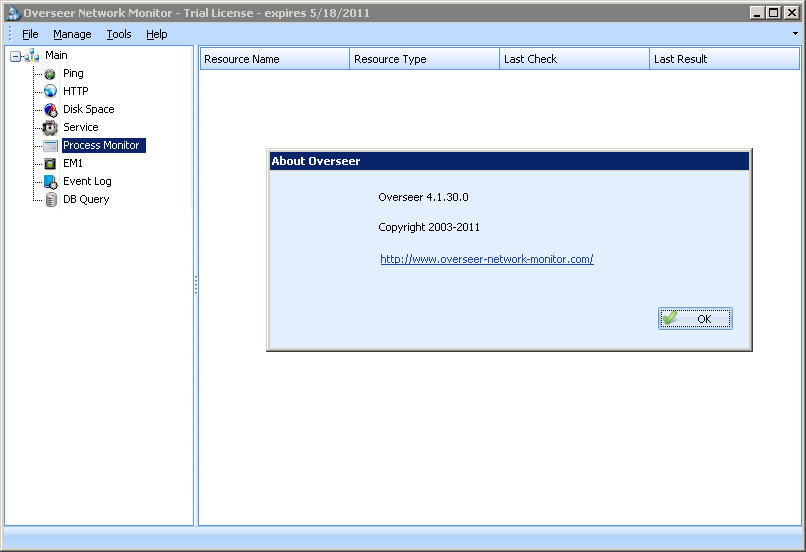
Task: Click the Process Monitor window icon
Action: pyautogui.click(x=50, y=146)
